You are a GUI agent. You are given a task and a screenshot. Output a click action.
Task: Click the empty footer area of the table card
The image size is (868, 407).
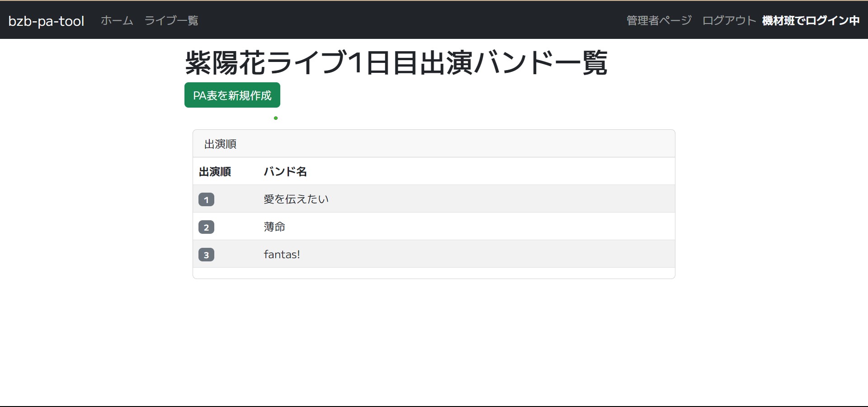(433, 273)
